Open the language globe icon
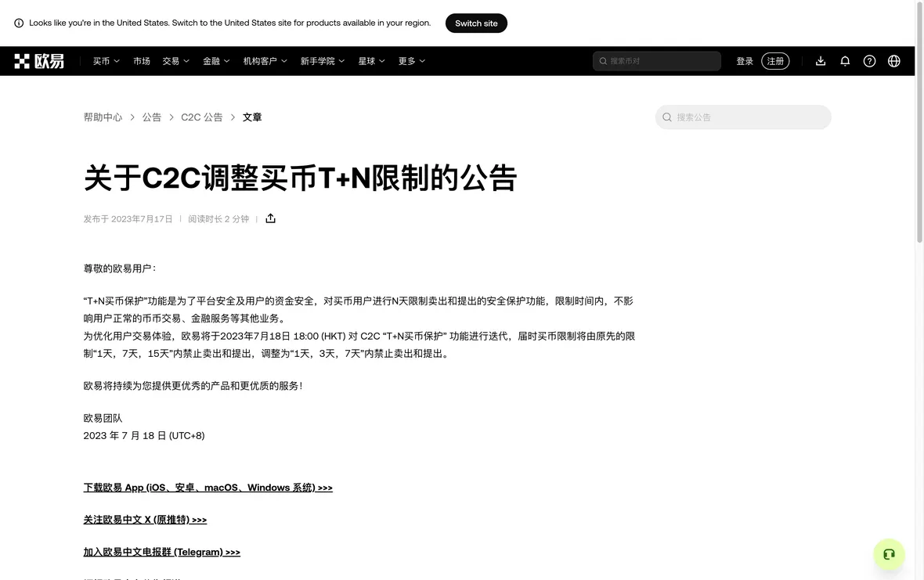This screenshot has height=580, width=924. pos(894,61)
